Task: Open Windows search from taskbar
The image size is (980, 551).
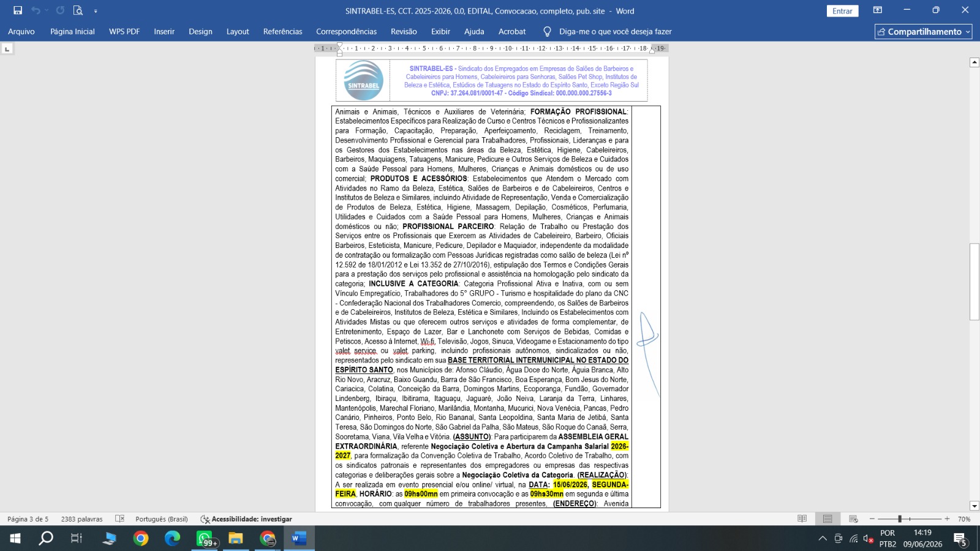Action: (46, 539)
